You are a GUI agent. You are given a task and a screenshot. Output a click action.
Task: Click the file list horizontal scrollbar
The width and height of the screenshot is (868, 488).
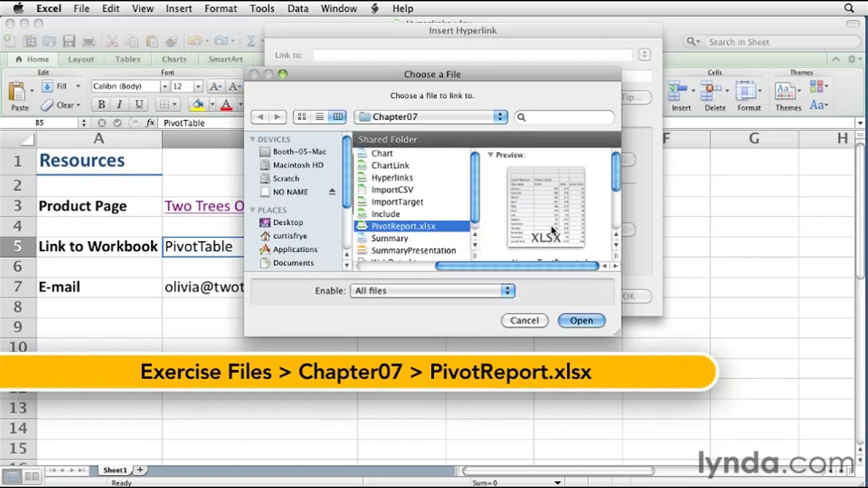coord(517,266)
